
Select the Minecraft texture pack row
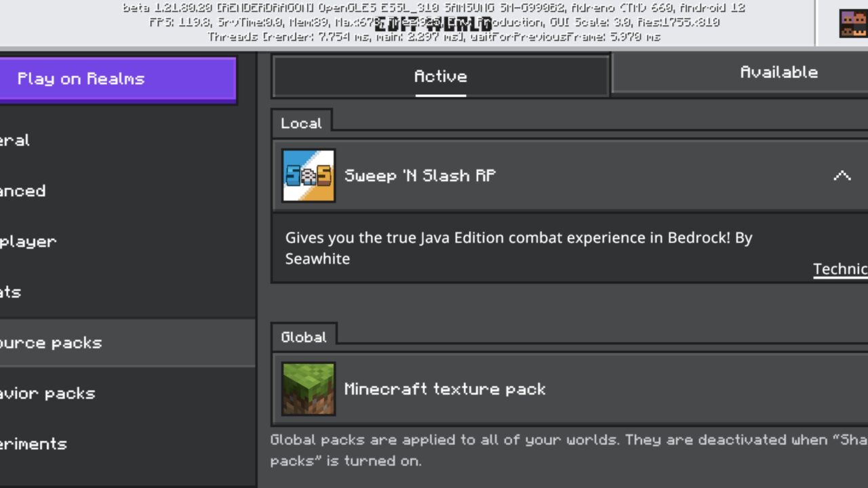[x=570, y=389]
